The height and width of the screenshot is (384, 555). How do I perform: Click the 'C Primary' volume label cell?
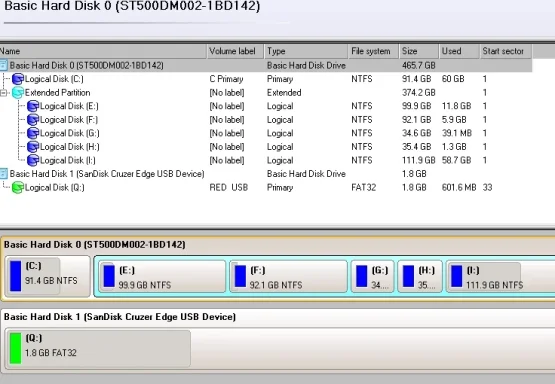tap(226, 79)
